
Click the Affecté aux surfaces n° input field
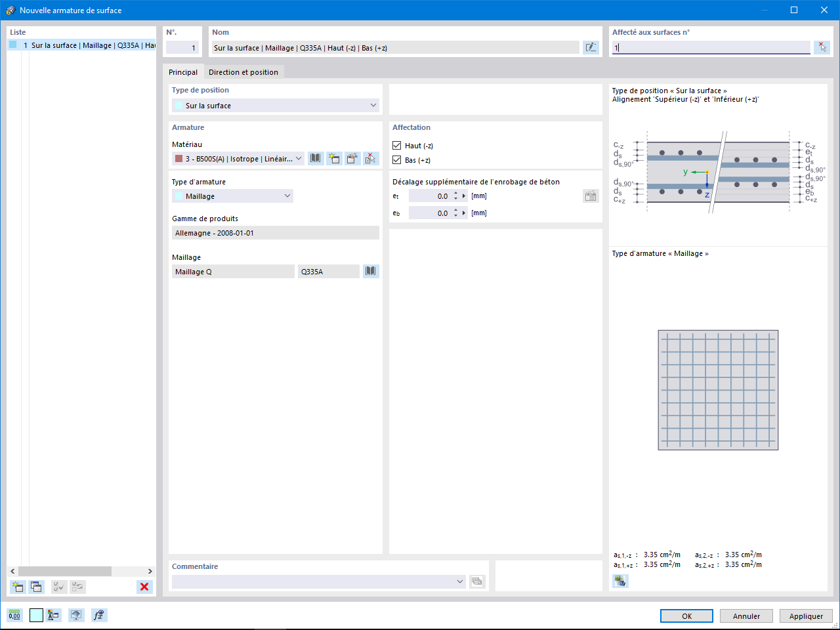point(711,47)
